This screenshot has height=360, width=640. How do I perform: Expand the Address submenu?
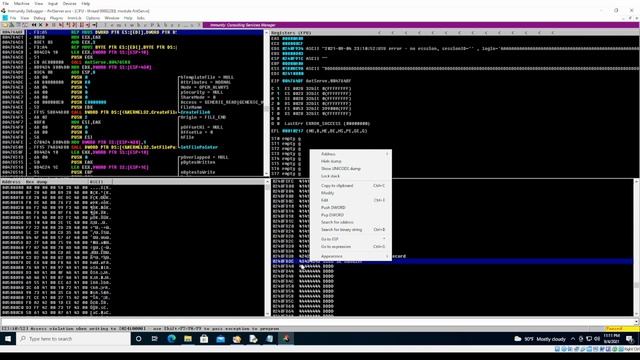351,154
